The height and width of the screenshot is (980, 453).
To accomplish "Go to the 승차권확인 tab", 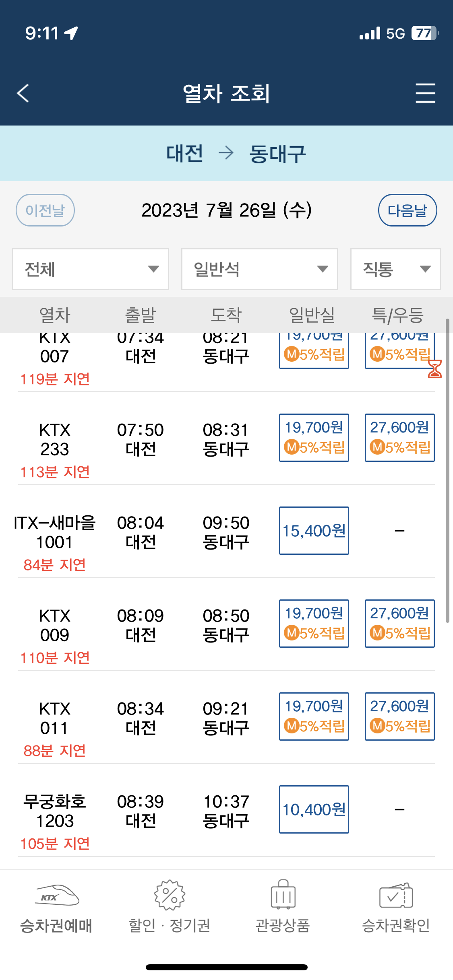I will point(396,925).
